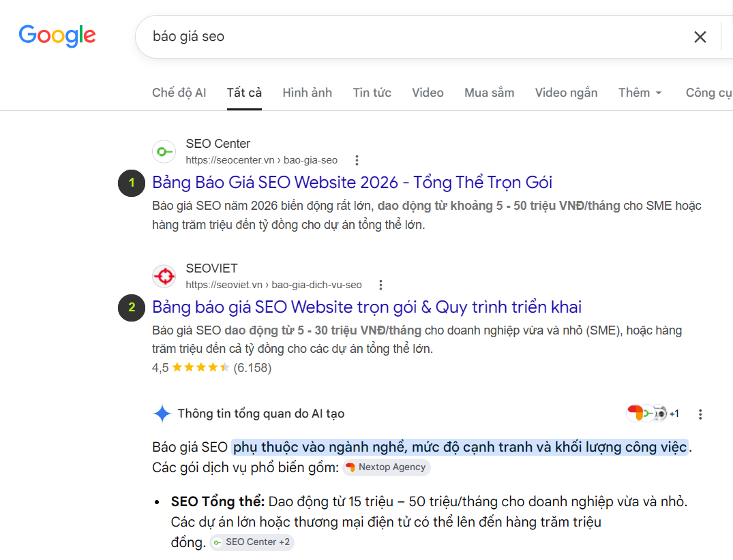Image resolution: width=733 pixels, height=560 pixels.
Task: Open the Tin tức tab
Action: pos(372,93)
